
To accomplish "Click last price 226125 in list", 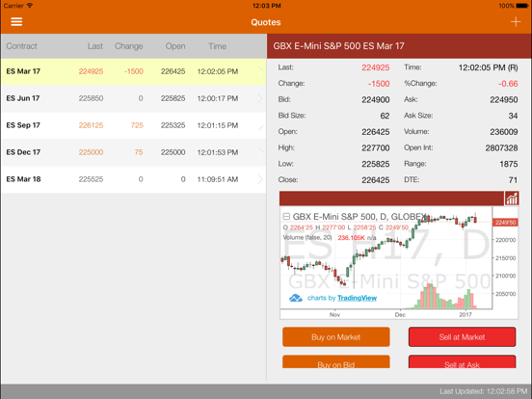I will [91, 125].
